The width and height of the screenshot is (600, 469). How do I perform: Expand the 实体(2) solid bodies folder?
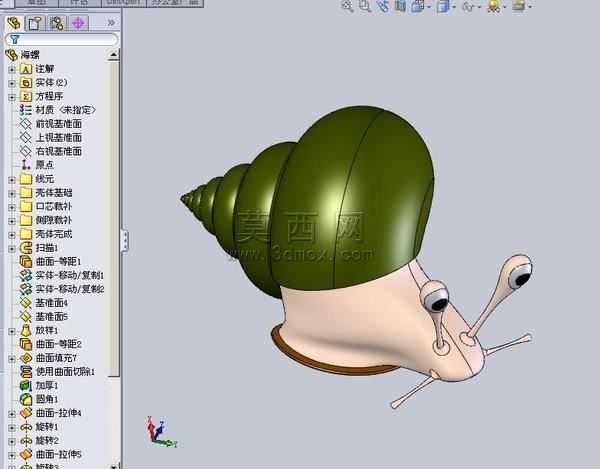point(12,83)
